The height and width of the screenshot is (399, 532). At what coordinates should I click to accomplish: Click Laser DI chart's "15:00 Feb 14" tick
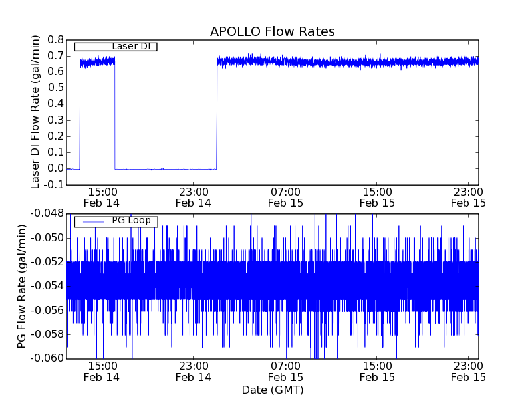coord(102,198)
